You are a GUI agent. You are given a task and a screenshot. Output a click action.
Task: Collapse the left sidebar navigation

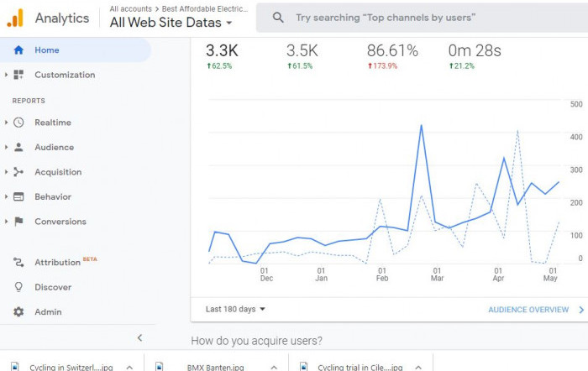pyautogui.click(x=139, y=337)
